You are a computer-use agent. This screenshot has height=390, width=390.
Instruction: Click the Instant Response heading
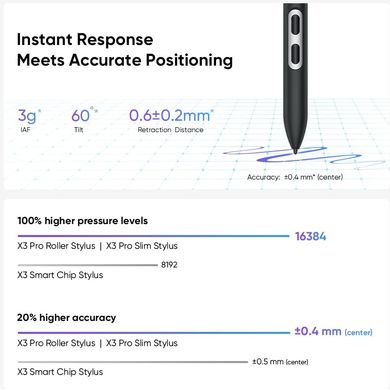tap(85, 40)
